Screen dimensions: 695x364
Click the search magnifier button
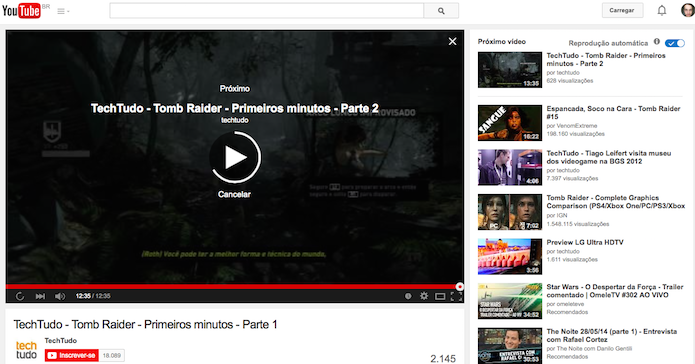click(x=441, y=11)
